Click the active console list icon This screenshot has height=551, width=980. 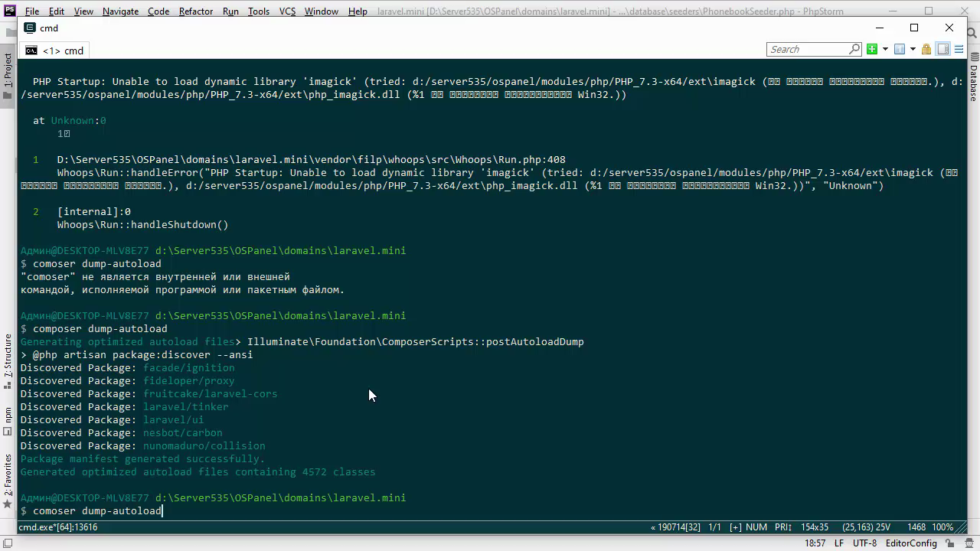[x=900, y=49]
